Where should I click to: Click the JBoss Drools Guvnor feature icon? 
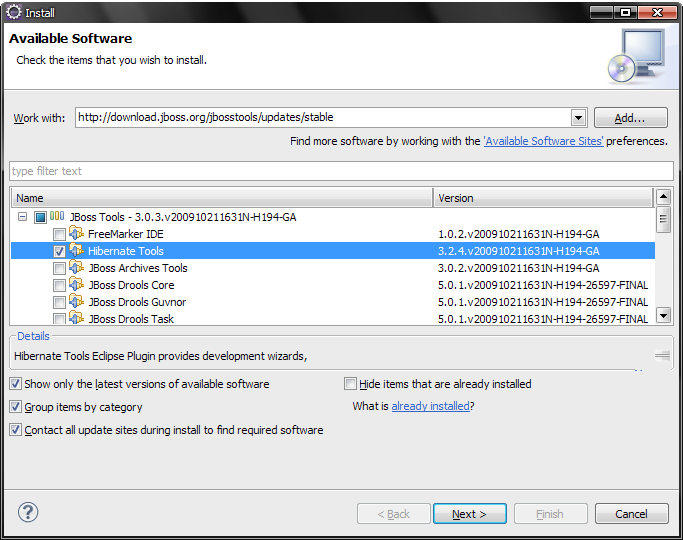point(77,301)
